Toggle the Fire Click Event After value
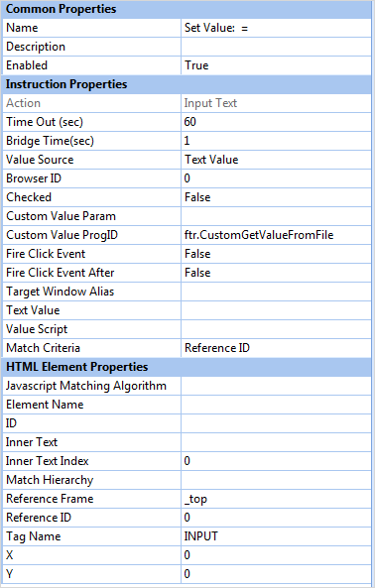This screenshot has width=375, height=588. point(277,273)
